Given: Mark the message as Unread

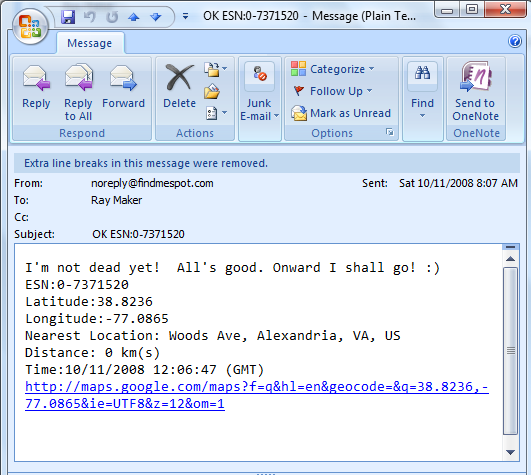Looking at the screenshot, I should 341,113.
